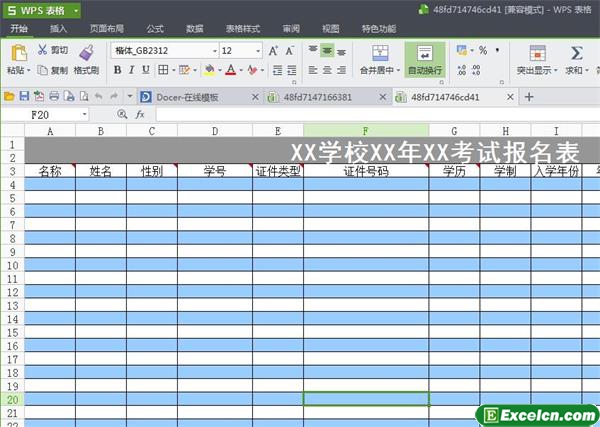This screenshot has height=427, width=600.
Task: Open the Table Style ribbon tab
Action: [x=243, y=29]
